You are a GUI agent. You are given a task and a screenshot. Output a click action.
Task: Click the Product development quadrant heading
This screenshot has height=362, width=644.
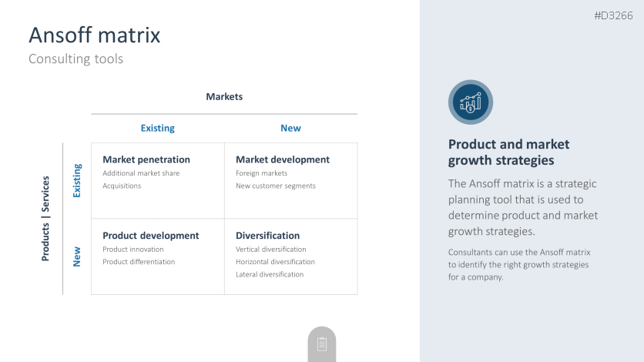[151, 236]
